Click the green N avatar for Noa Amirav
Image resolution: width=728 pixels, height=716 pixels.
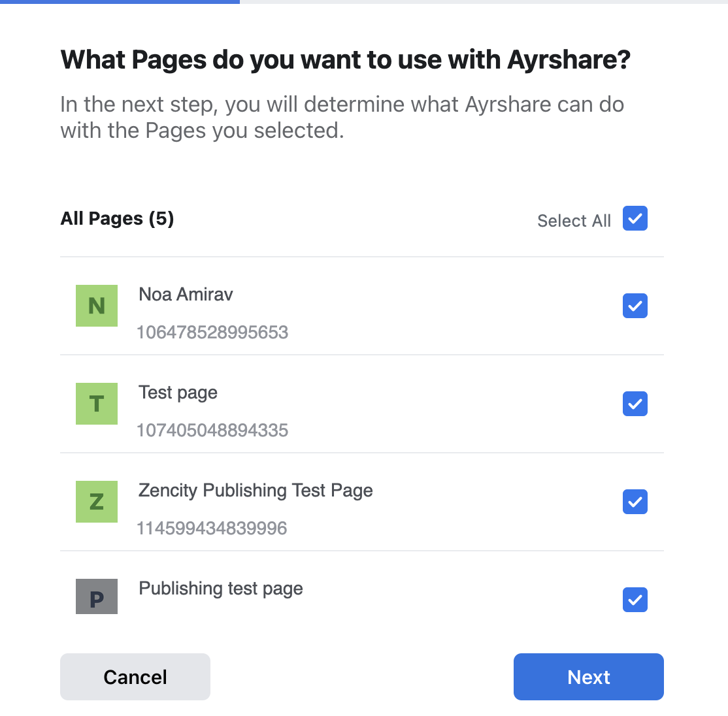97,306
